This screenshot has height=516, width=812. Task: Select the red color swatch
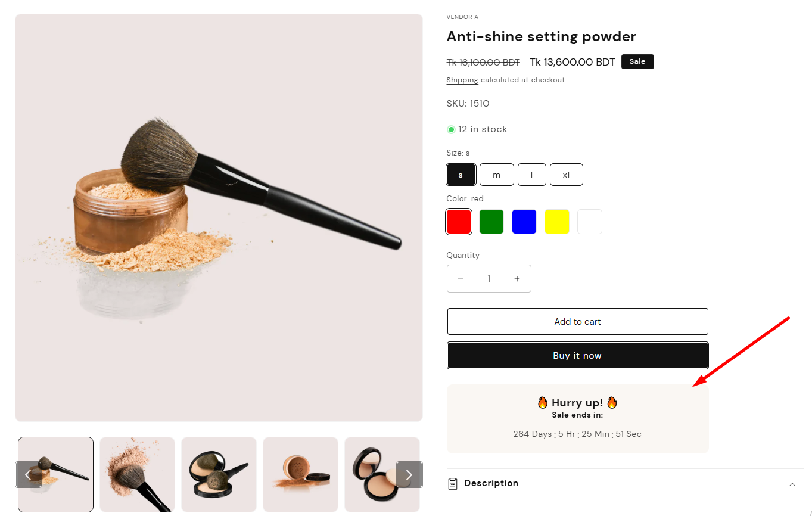(459, 222)
